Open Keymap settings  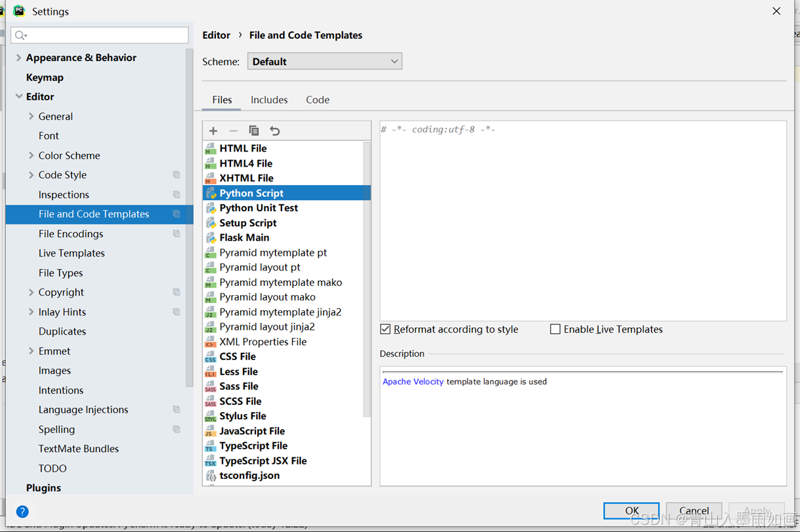coord(45,77)
